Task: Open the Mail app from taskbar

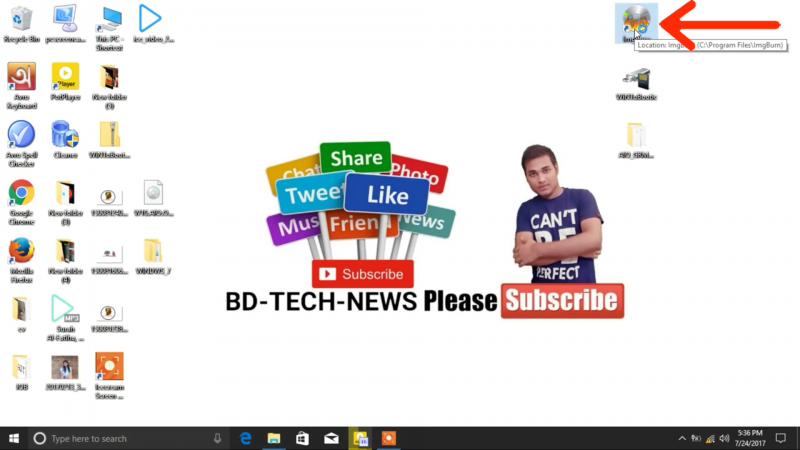Action: (331, 438)
